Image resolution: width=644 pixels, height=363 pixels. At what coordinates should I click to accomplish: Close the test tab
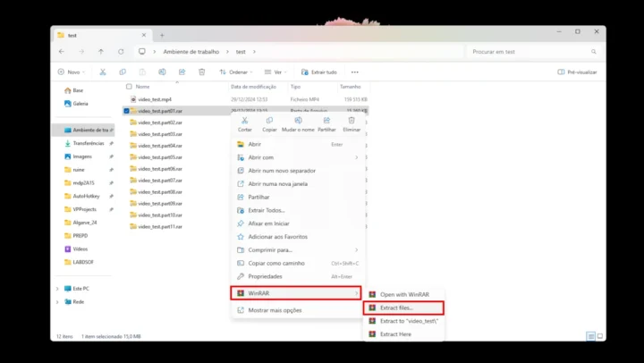(x=144, y=35)
